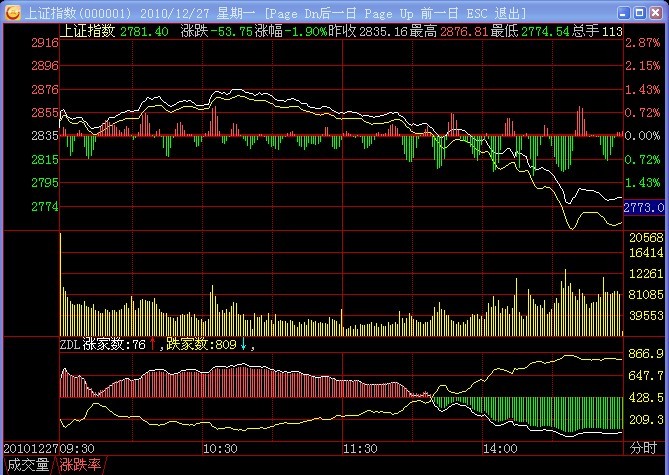This screenshot has height=475, width=669.
Task: Click the ZDL indicator label
Action: (x=70, y=344)
